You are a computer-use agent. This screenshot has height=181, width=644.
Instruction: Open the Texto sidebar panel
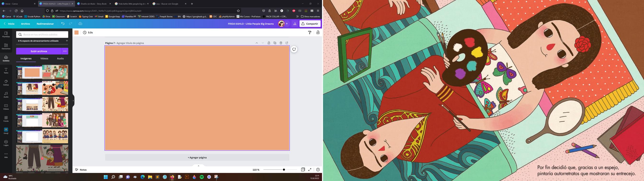(x=6, y=71)
